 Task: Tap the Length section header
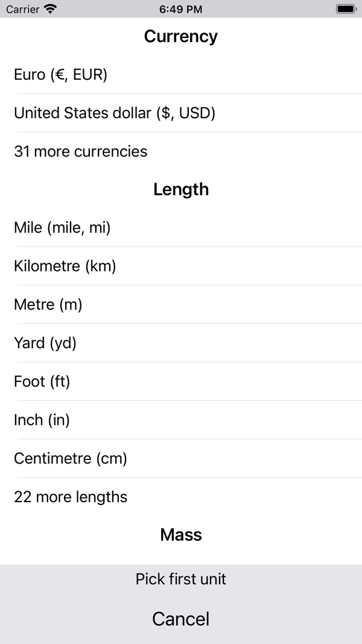[181, 190]
